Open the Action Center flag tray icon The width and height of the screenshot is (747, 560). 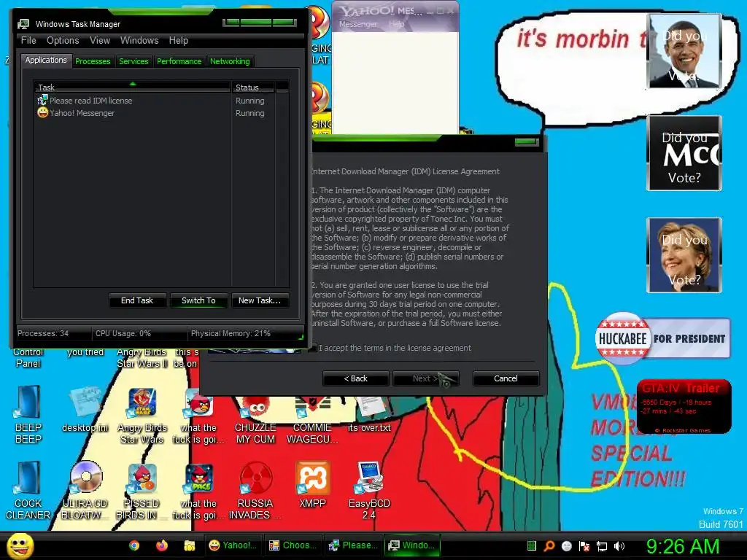point(584,545)
